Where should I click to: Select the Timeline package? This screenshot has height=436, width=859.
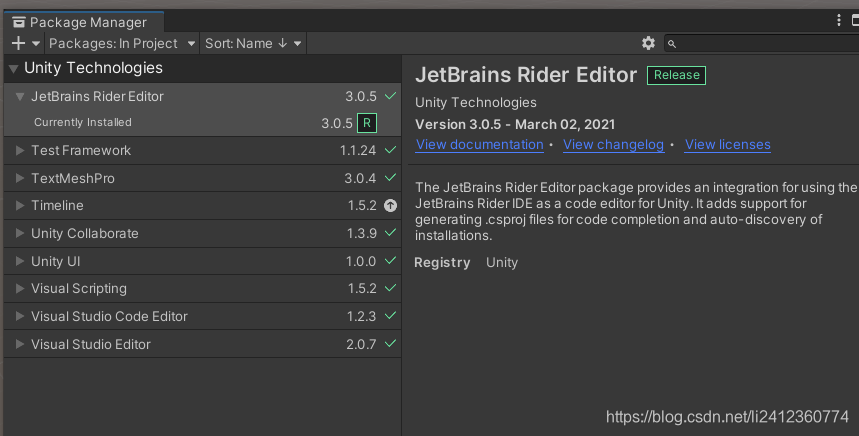pyautogui.click(x=202, y=205)
